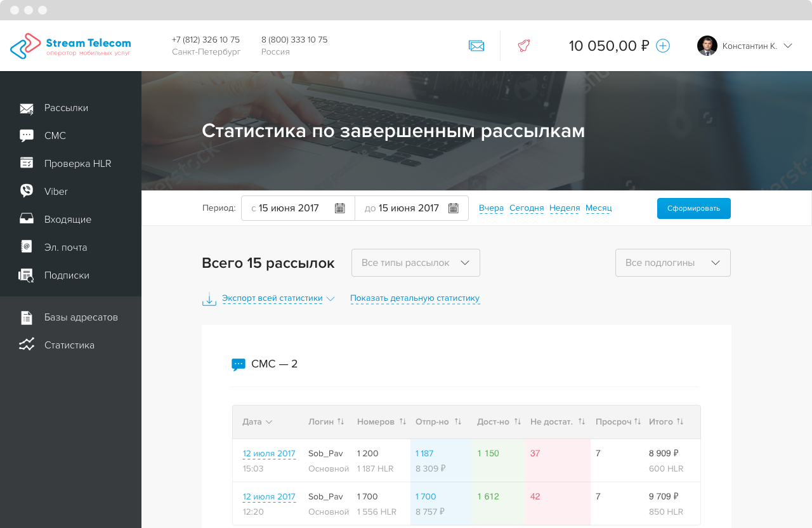Click delivered value 1 612
Screen dimensions: 812x528
click(x=488, y=497)
